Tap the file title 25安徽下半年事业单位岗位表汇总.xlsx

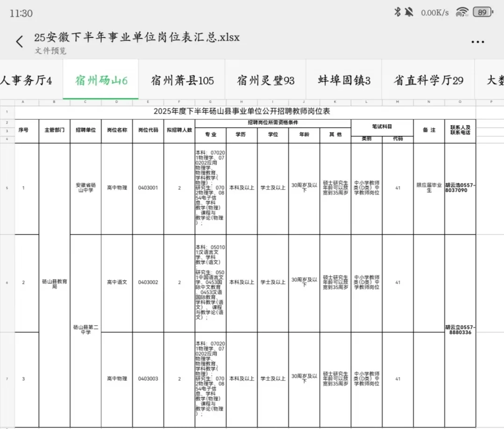pos(137,37)
